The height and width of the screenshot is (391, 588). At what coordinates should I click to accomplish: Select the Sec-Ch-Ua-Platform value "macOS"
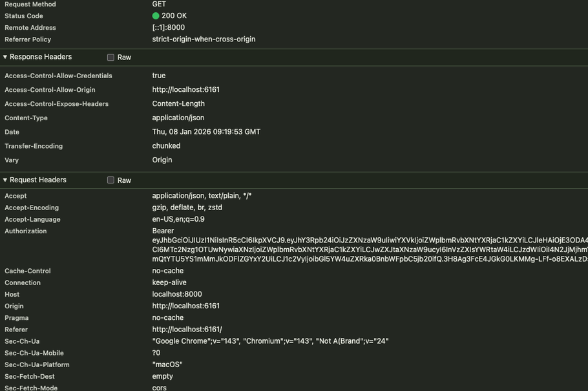coord(167,365)
